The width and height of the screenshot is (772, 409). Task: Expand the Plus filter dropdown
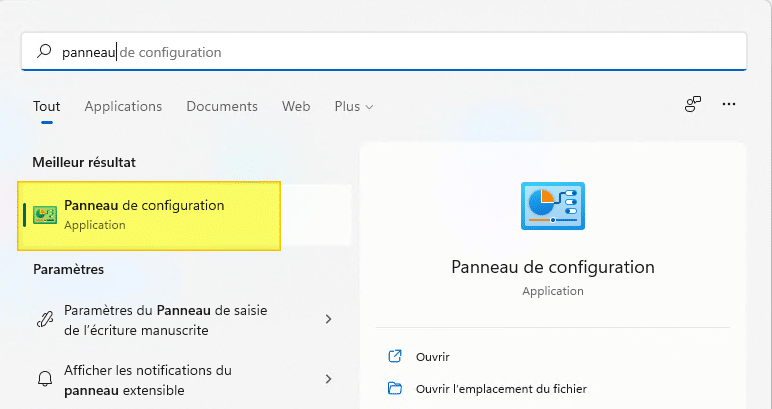pos(354,106)
